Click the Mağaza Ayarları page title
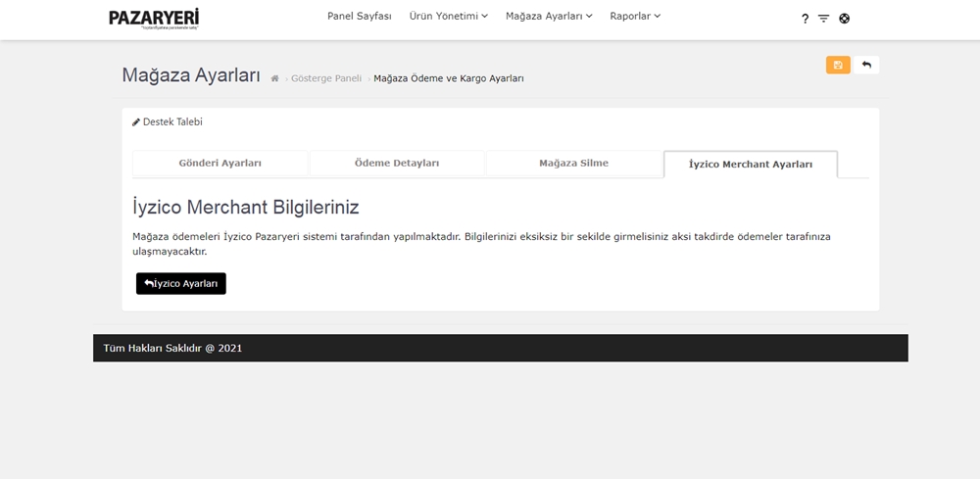The width and height of the screenshot is (980, 479). (x=191, y=75)
